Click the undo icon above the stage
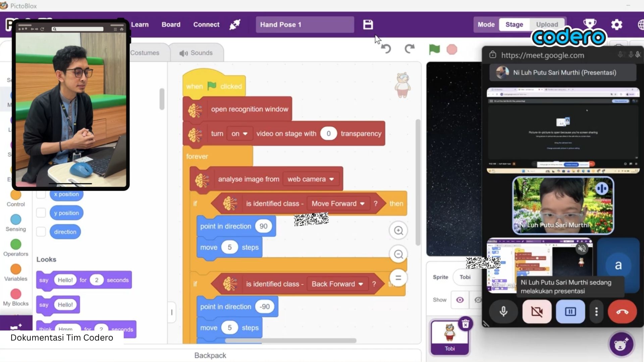The width and height of the screenshot is (644, 362). (386, 49)
